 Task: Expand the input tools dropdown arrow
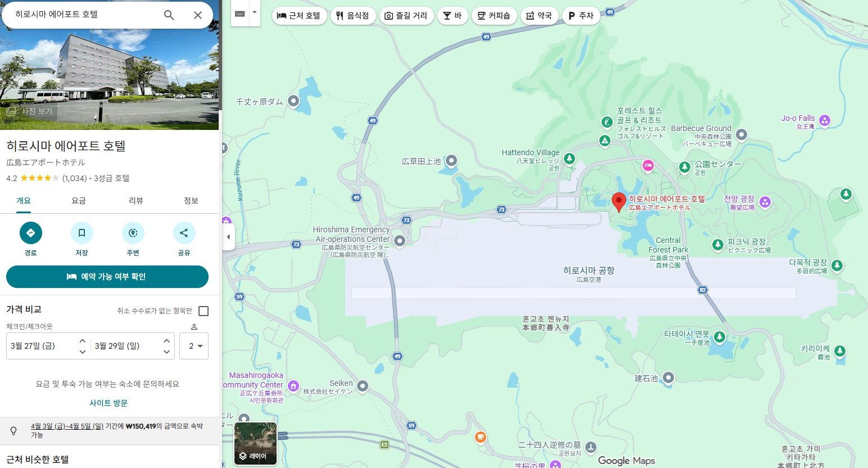[x=255, y=12]
